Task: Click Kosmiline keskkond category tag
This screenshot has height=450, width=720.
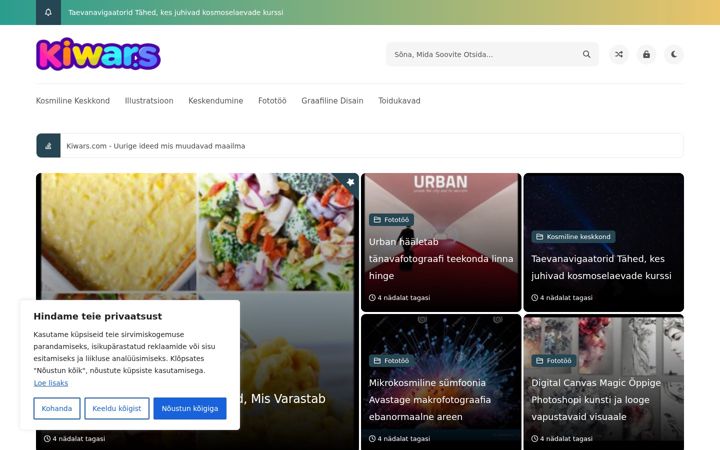Action: [574, 237]
